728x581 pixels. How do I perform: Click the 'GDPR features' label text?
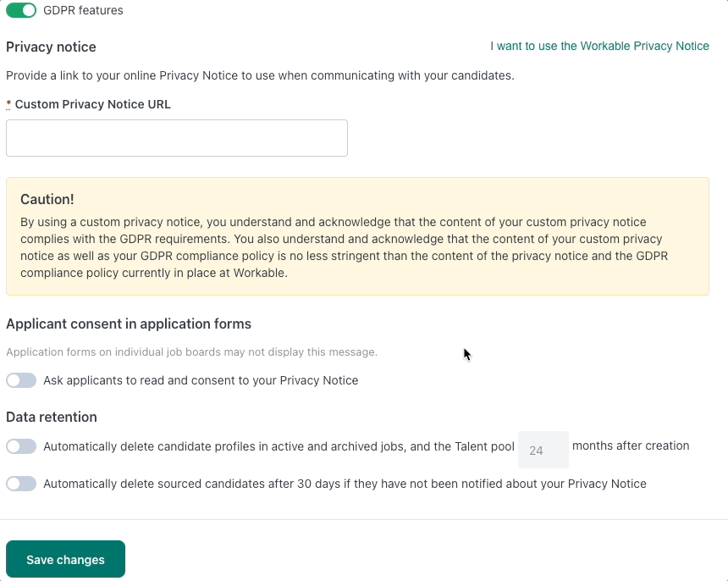click(x=83, y=10)
